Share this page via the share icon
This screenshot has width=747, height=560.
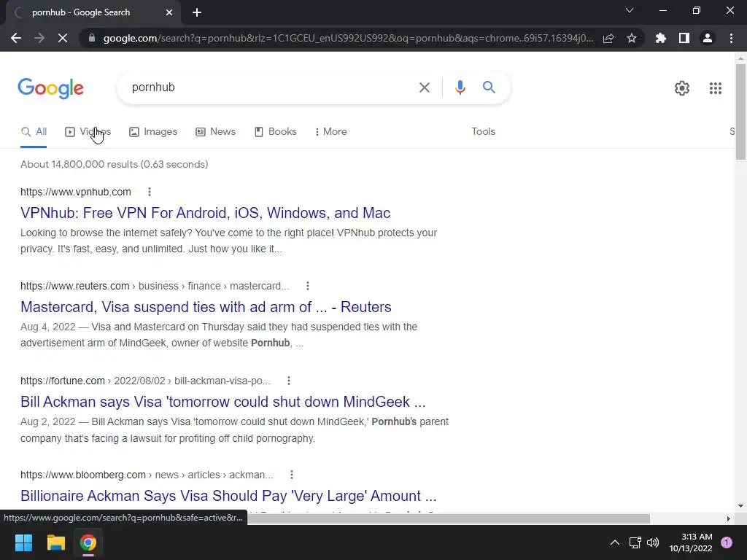coord(608,38)
